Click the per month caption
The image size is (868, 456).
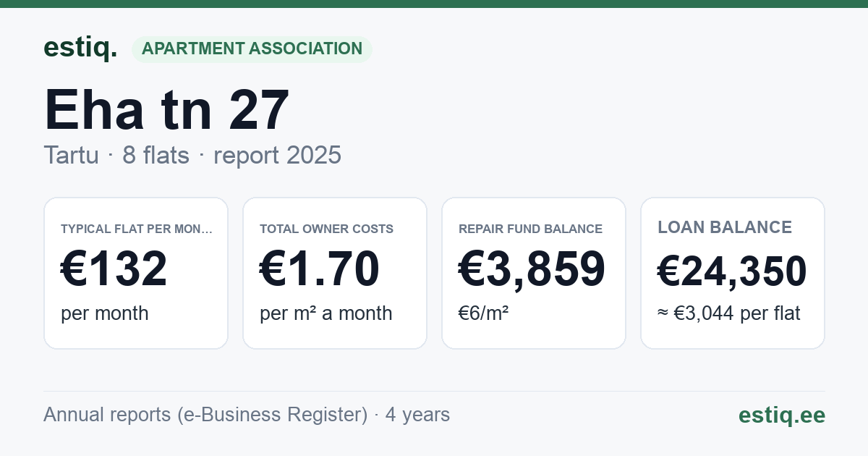pos(105,313)
